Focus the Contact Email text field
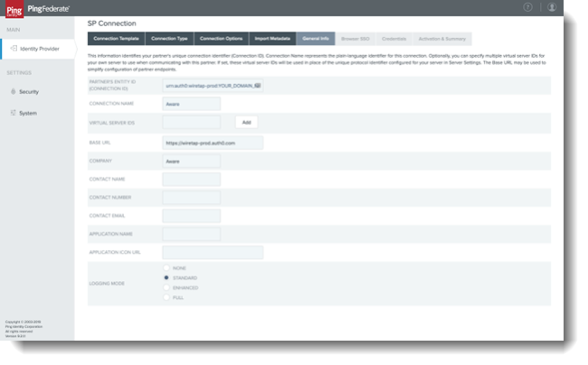 pyautogui.click(x=191, y=216)
